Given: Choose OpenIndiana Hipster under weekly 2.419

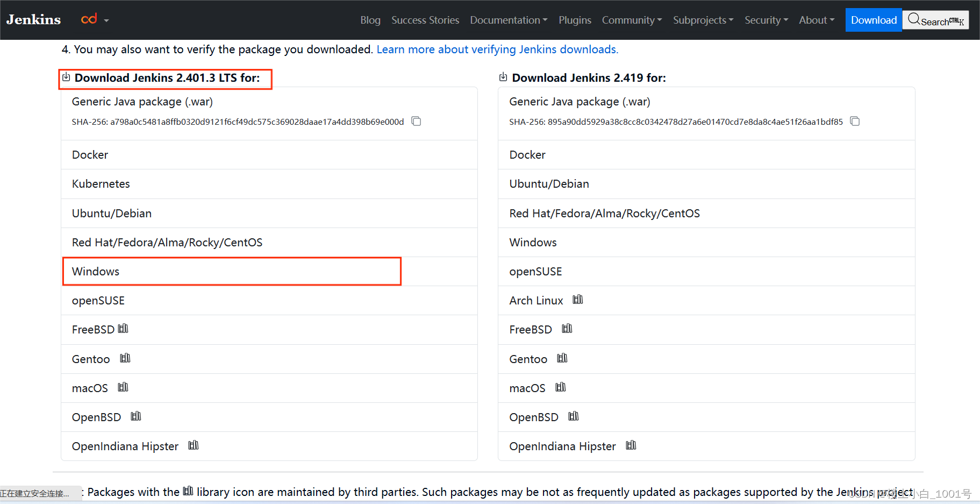Looking at the screenshot, I should [706, 446].
